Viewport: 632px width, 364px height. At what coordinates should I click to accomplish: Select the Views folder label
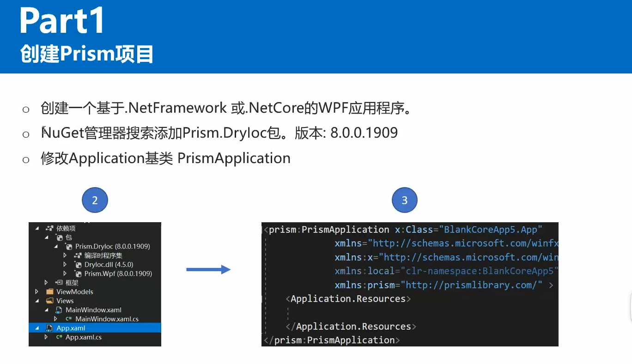pos(65,301)
